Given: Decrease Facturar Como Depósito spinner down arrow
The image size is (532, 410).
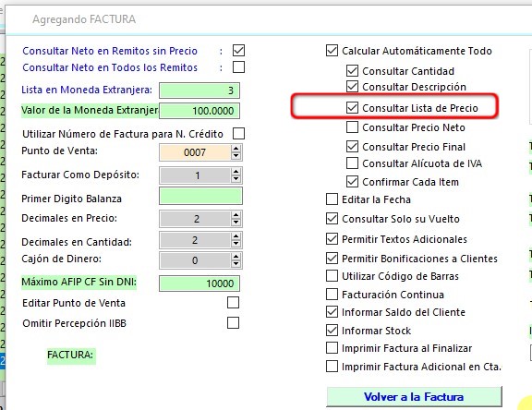Looking at the screenshot, I should click(x=236, y=179).
